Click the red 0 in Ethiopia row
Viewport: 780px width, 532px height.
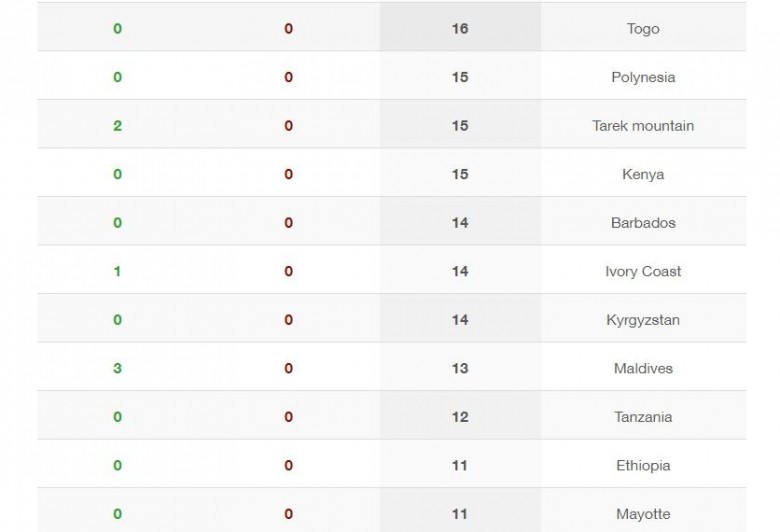tap(289, 465)
